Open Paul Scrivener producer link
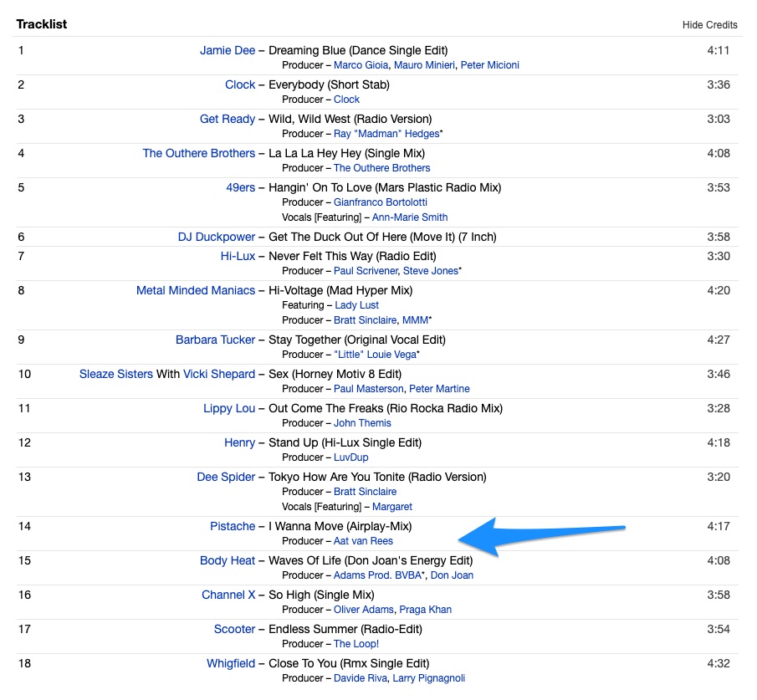This screenshot has width=757, height=700. [x=366, y=271]
